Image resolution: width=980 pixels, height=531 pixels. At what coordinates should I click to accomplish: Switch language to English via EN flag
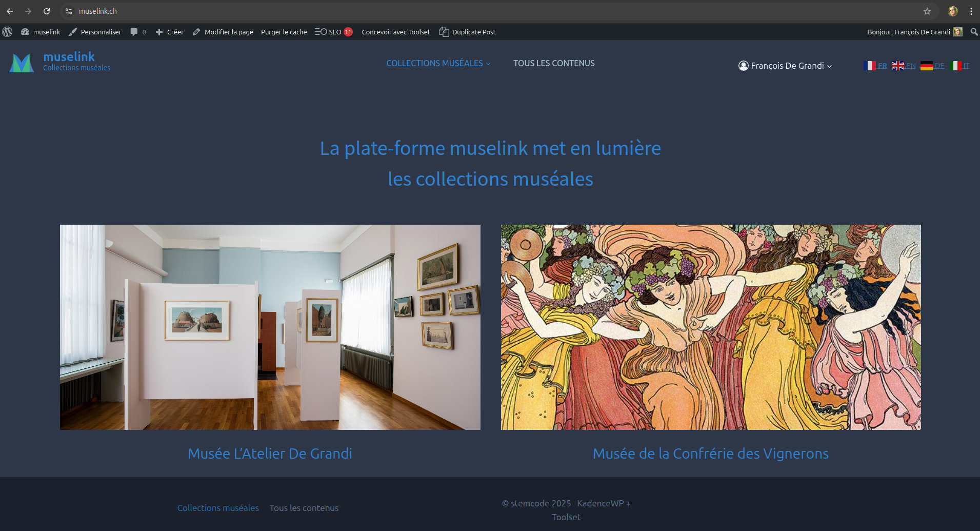904,66
